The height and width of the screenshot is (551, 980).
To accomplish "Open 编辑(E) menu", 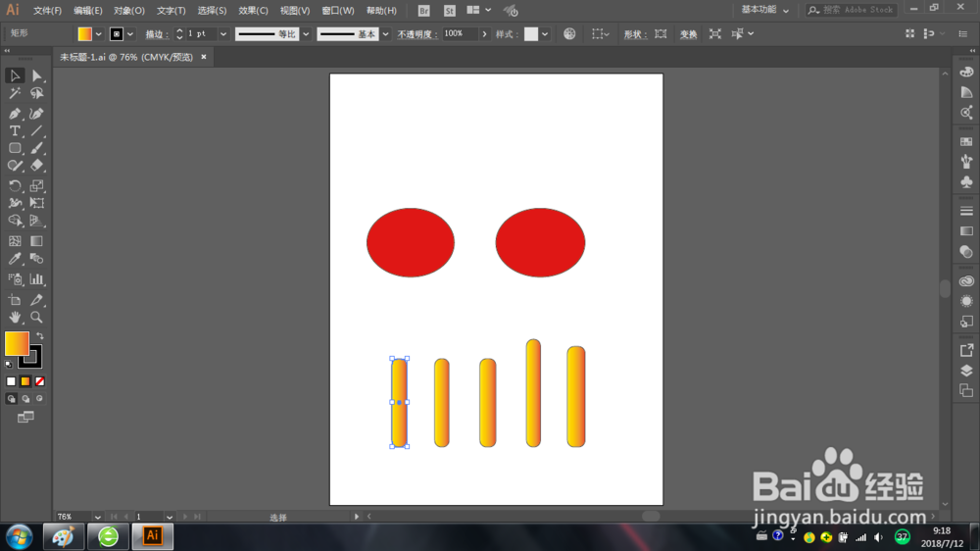I will [x=88, y=11].
